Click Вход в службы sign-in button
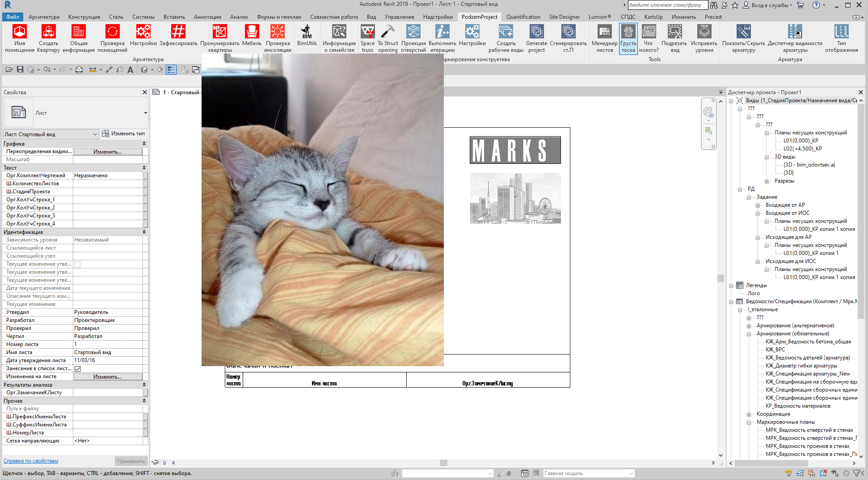This screenshot has width=868, height=480. (x=767, y=5)
